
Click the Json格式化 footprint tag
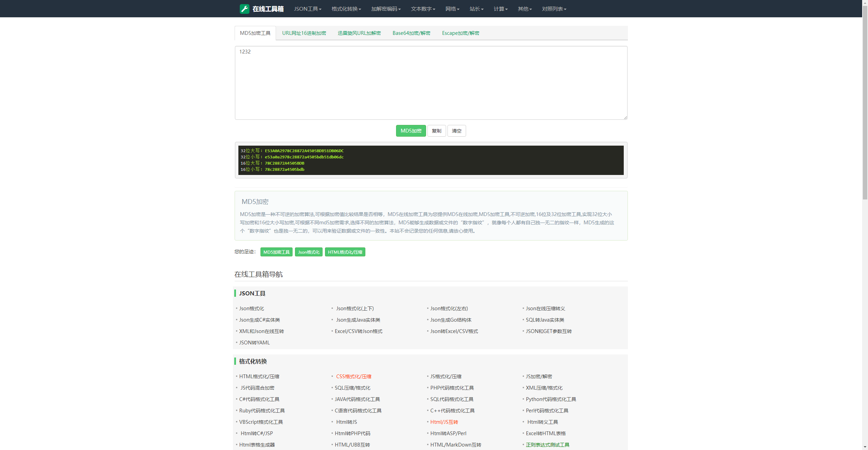[308, 252]
